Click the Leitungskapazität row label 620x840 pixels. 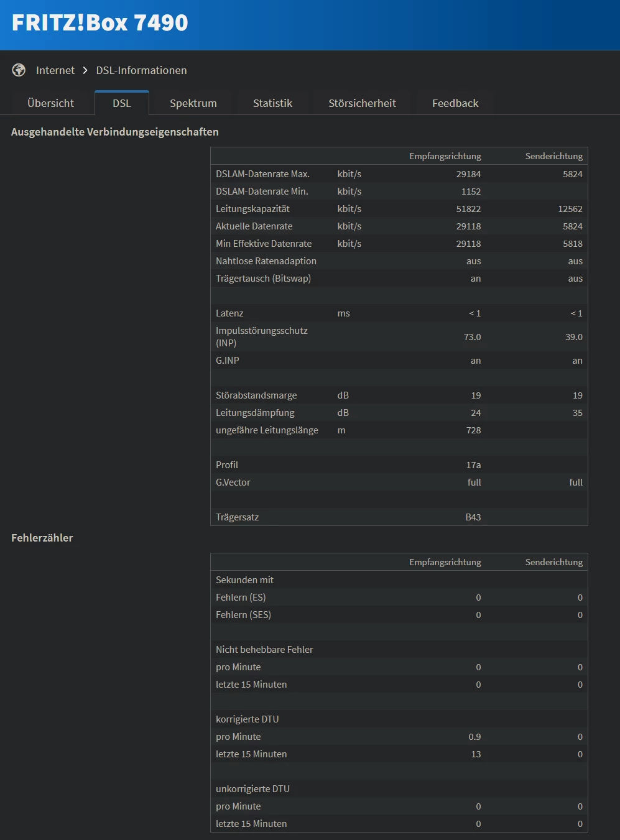point(252,209)
